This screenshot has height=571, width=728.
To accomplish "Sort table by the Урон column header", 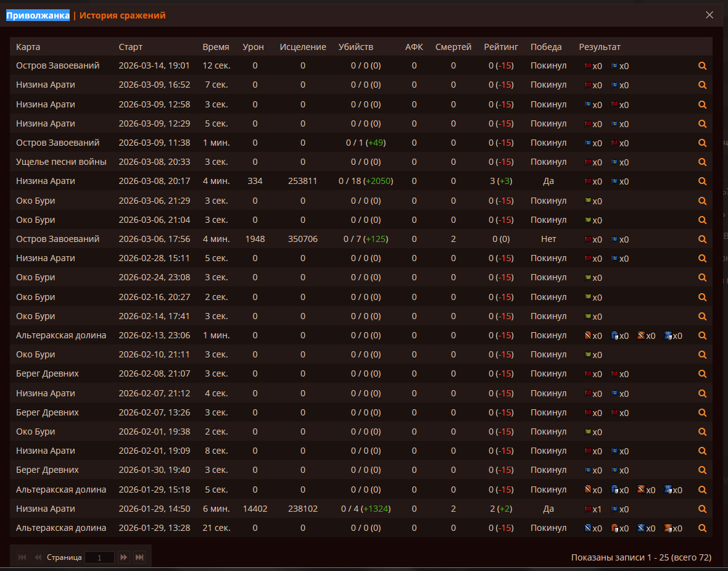I will click(x=253, y=47).
